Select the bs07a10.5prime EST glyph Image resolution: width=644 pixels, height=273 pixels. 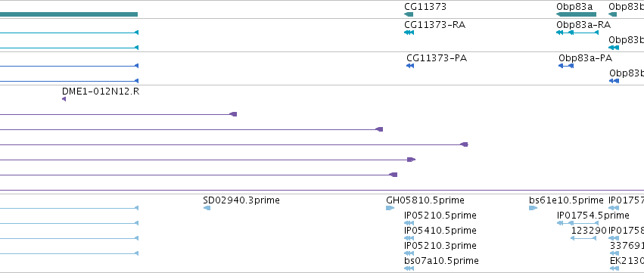click(x=409, y=268)
